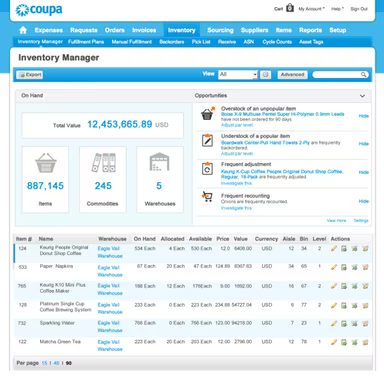The width and height of the screenshot is (384, 388).
Task: Click the overstock basket icon
Action: (x=208, y=114)
